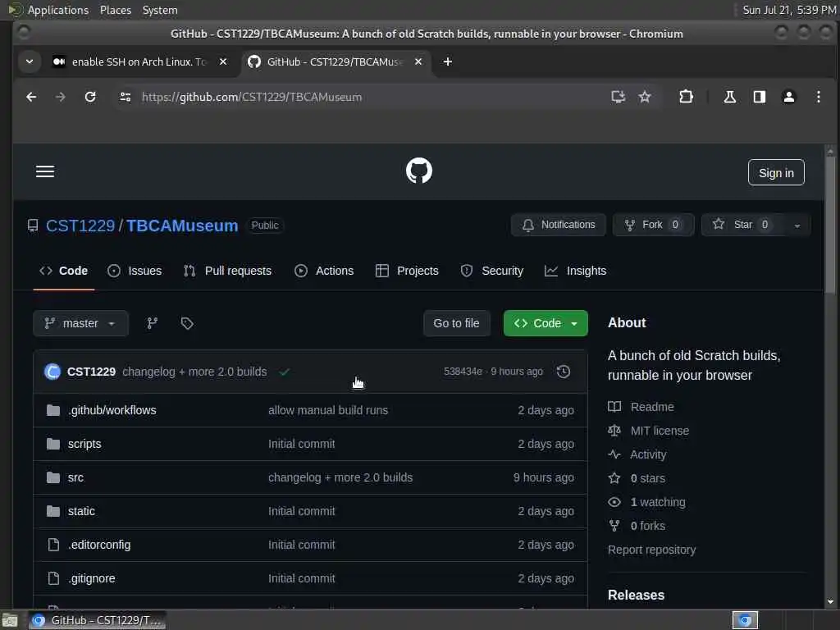The width and height of the screenshot is (840, 630).
Task: Click the .editorconfig file icon
Action: point(53,545)
